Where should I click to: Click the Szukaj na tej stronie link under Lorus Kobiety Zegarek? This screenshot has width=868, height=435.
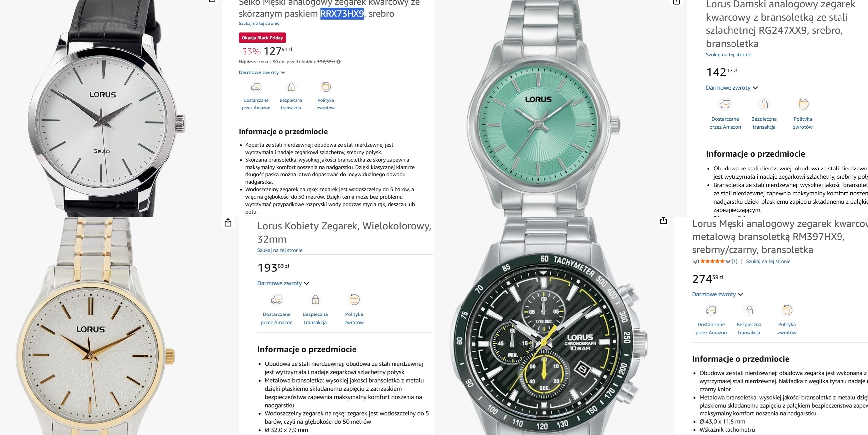(x=280, y=250)
